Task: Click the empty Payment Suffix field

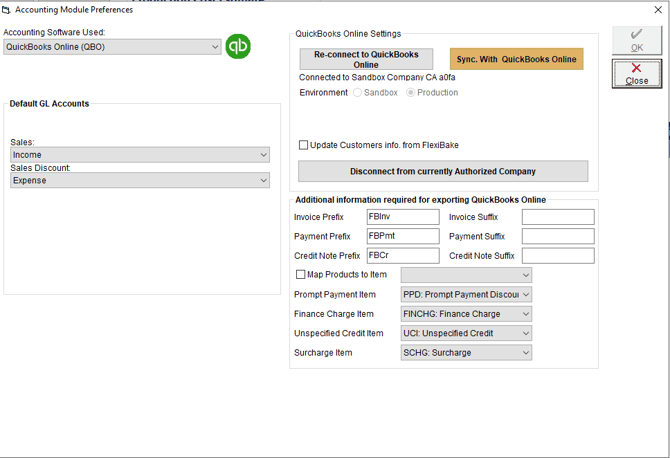Action: [x=558, y=236]
